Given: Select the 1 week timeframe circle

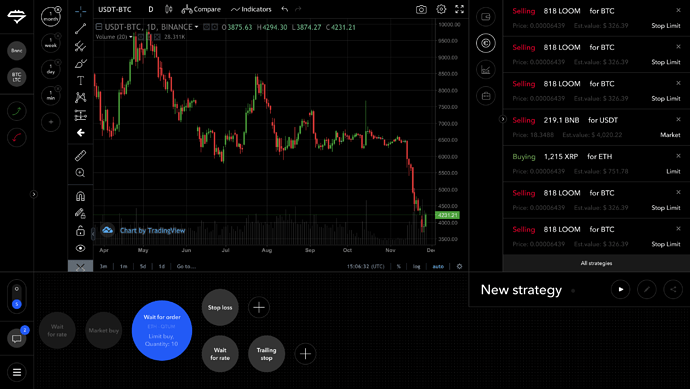Looking at the screenshot, I should (x=51, y=43).
